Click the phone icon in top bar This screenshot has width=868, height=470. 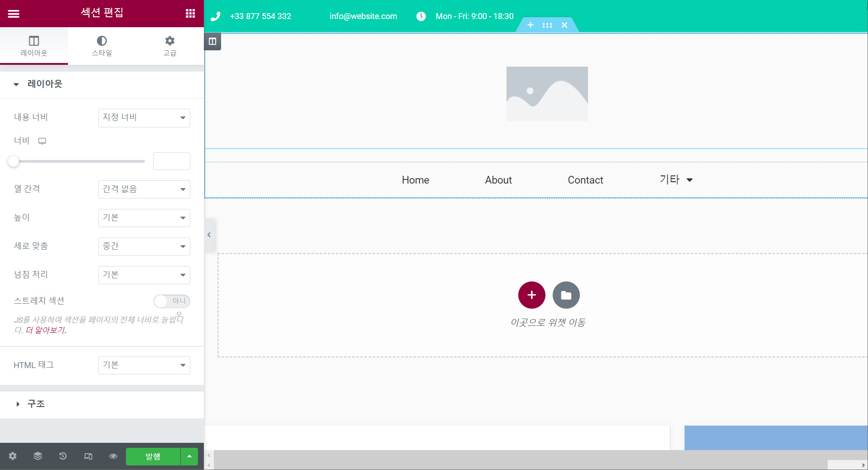[216, 16]
